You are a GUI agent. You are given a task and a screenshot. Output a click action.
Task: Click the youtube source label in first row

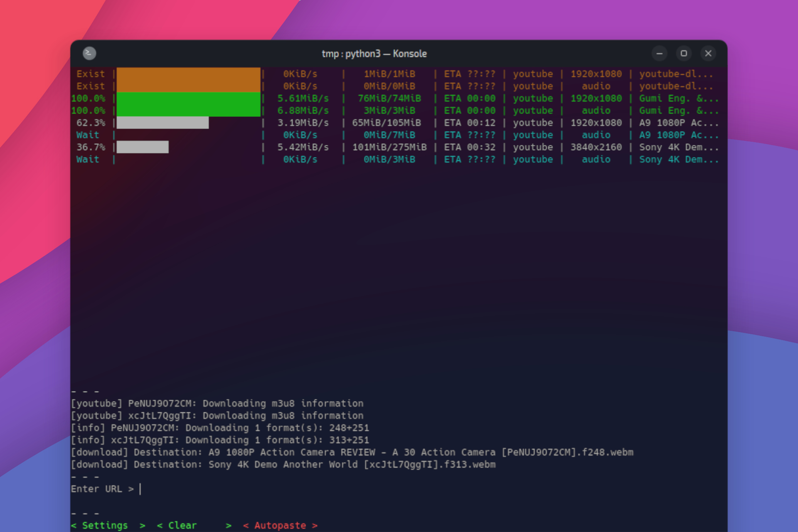point(533,74)
